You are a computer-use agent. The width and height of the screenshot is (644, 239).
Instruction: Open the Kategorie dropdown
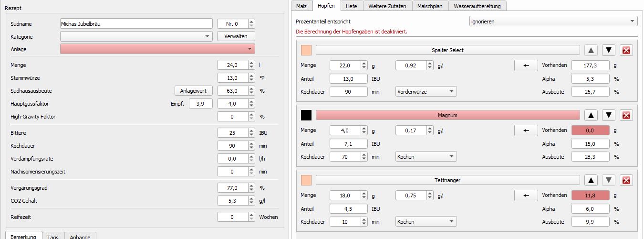(x=136, y=36)
